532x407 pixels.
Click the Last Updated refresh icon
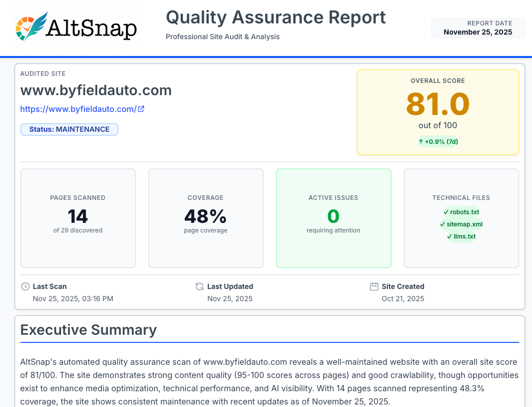click(x=199, y=286)
